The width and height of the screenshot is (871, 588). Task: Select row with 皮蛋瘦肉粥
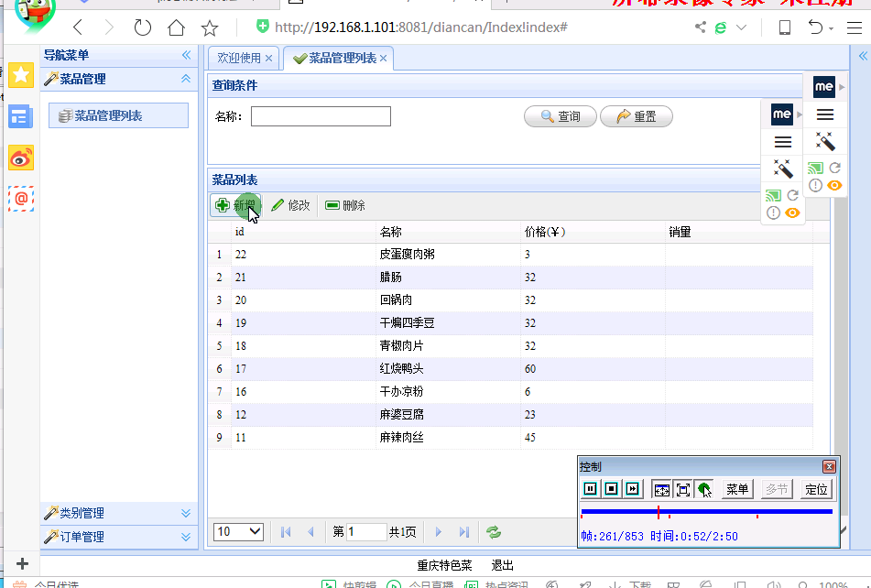(510, 255)
